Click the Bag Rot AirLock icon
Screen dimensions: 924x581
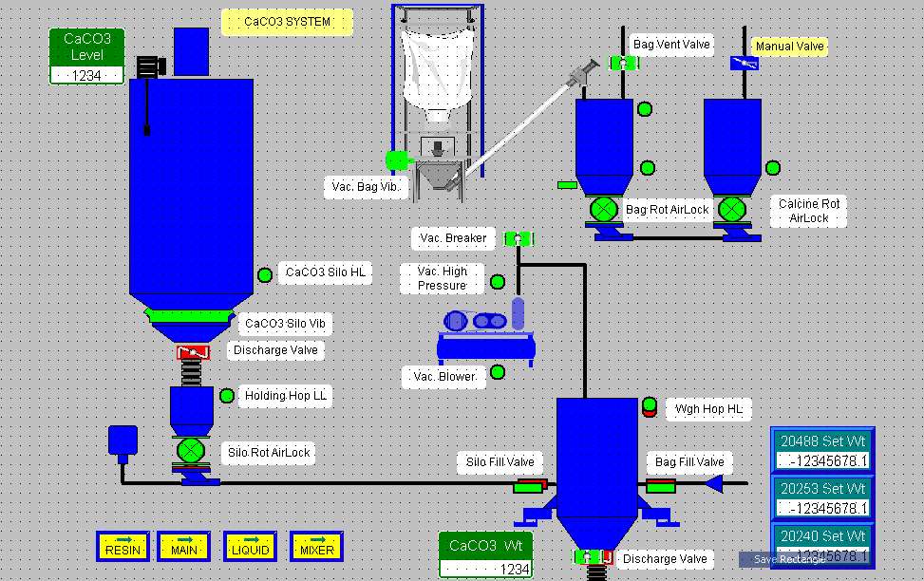coord(603,209)
